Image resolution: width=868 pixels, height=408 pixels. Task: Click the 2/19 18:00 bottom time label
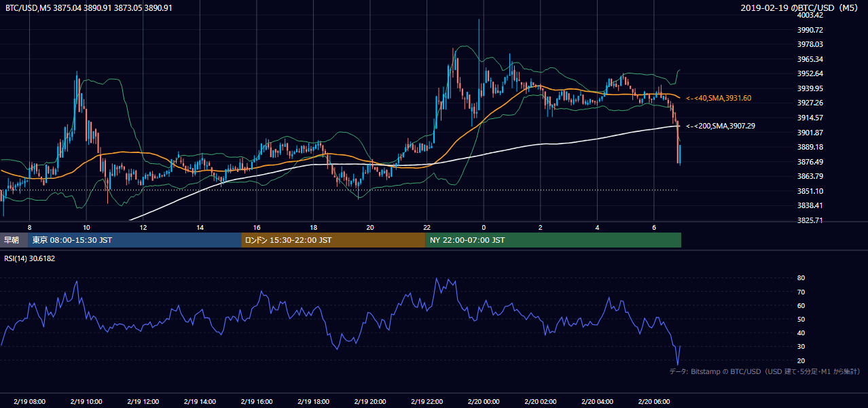(x=313, y=402)
